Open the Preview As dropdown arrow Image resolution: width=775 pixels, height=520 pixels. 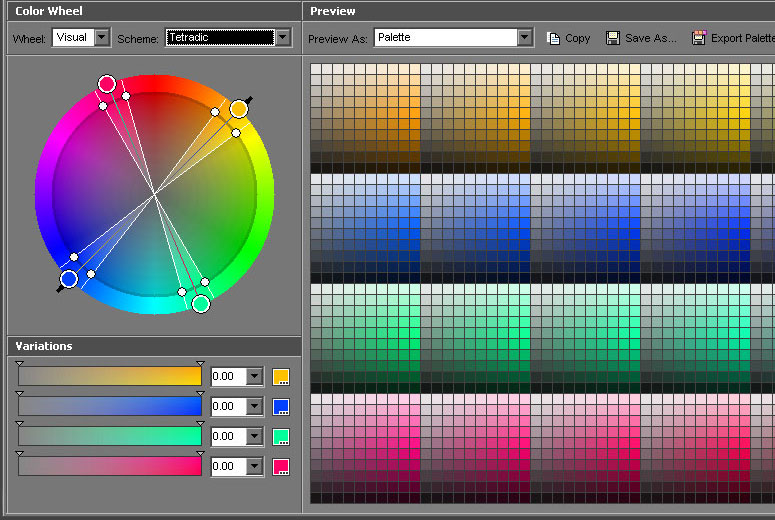[524, 37]
